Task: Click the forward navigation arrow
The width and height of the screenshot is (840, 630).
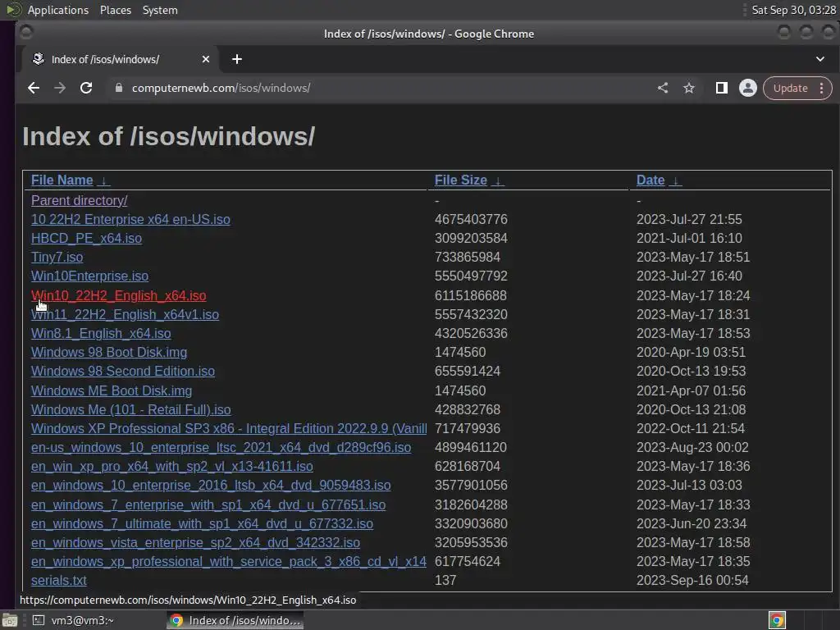Action: tap(60, 88)
